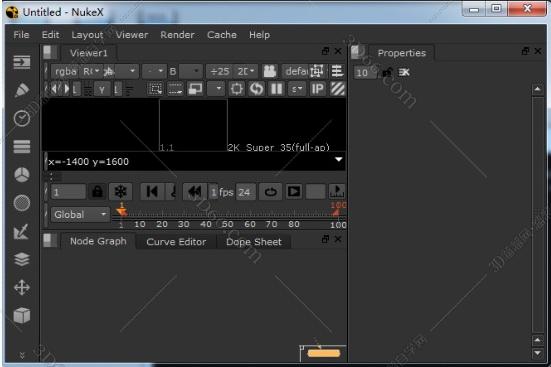Click the orange playhead marker at frame 1
Screen dimensions: 551x367
click(122, 211)
